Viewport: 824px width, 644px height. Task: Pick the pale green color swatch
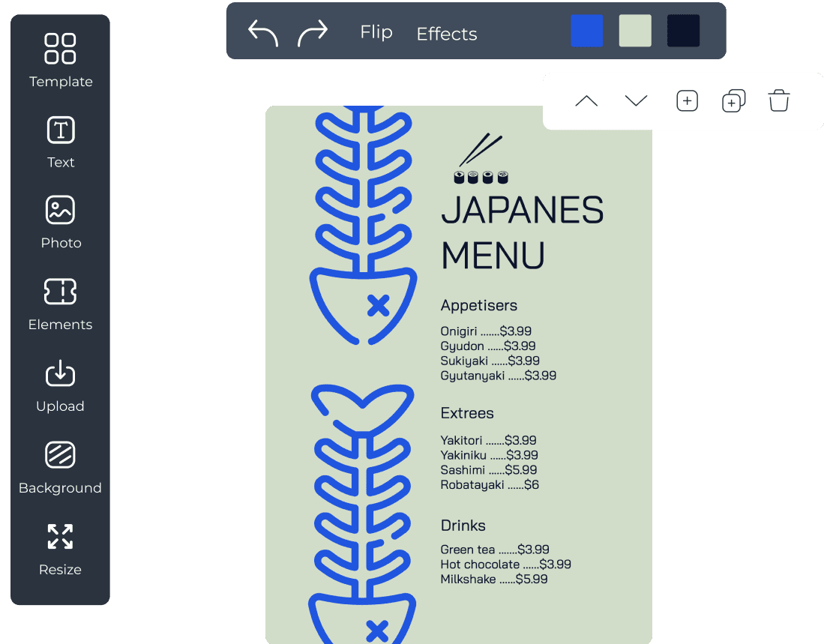pyautogui.click(x=635, y=31)
